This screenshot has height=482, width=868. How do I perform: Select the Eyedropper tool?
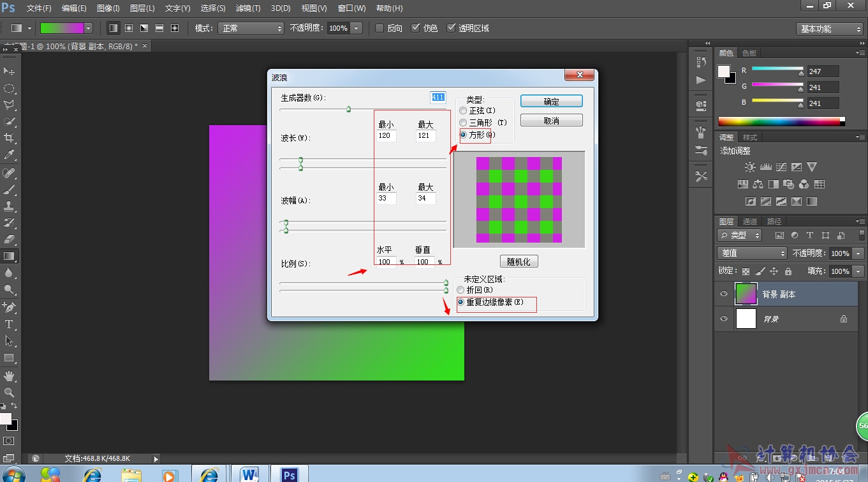click(9, 154)
